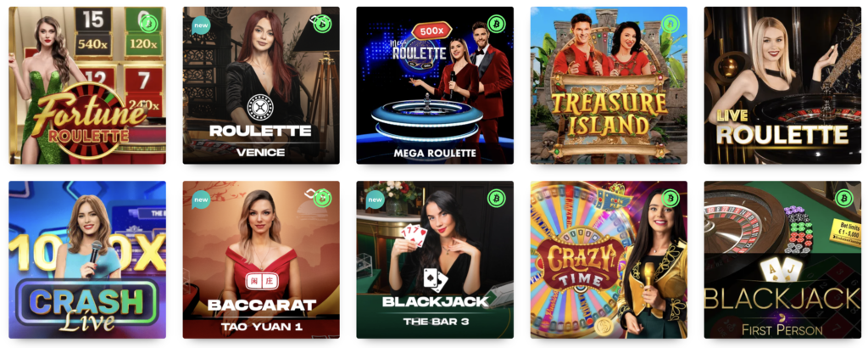Click the new badge on Roulette Venice
The width and height of the screenshot is (868, 348).
[x=201, y=25]
